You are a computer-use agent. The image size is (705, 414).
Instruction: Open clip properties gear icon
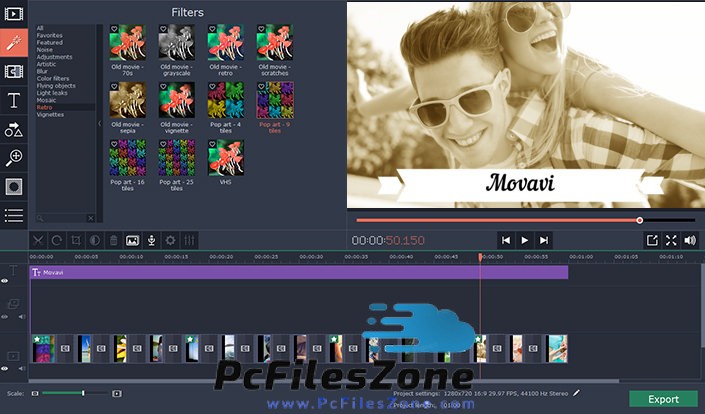click(x=170, y=240)
